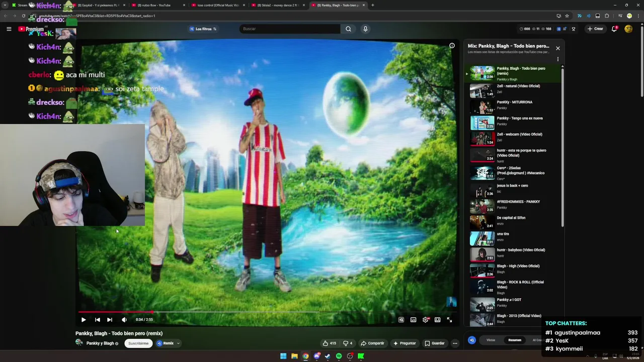The height and width of the screenshot is (362, 644).
Task: Show video info icon on the player
Action: click(452, 46)
